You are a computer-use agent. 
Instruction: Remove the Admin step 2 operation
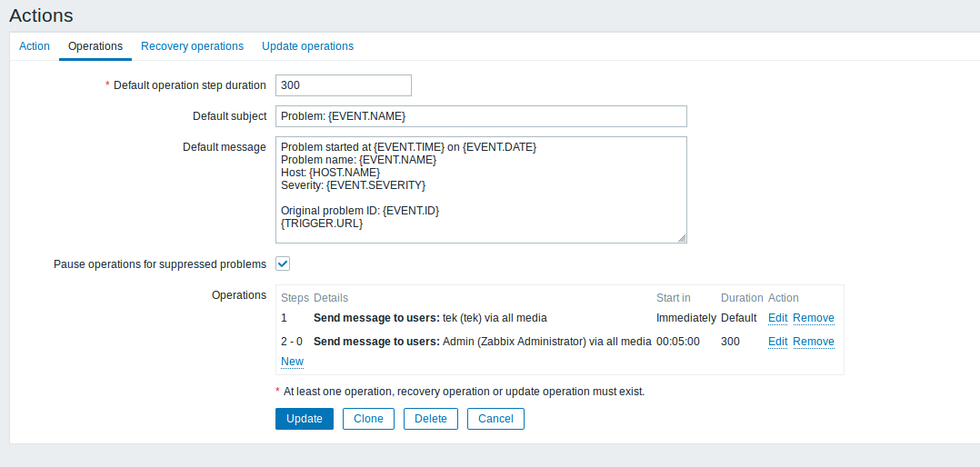point(813,342)
